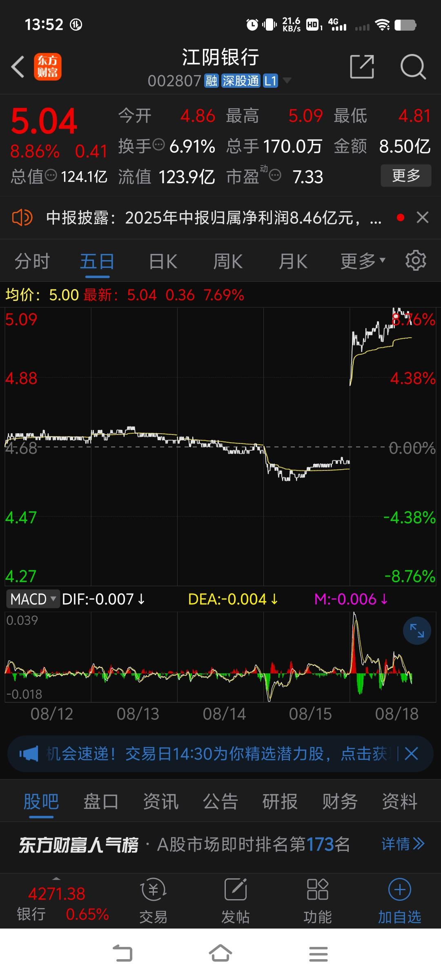Tap the megaphone icon in 机会速递 banner
The image size is (441, 980).
pos(29,754)
